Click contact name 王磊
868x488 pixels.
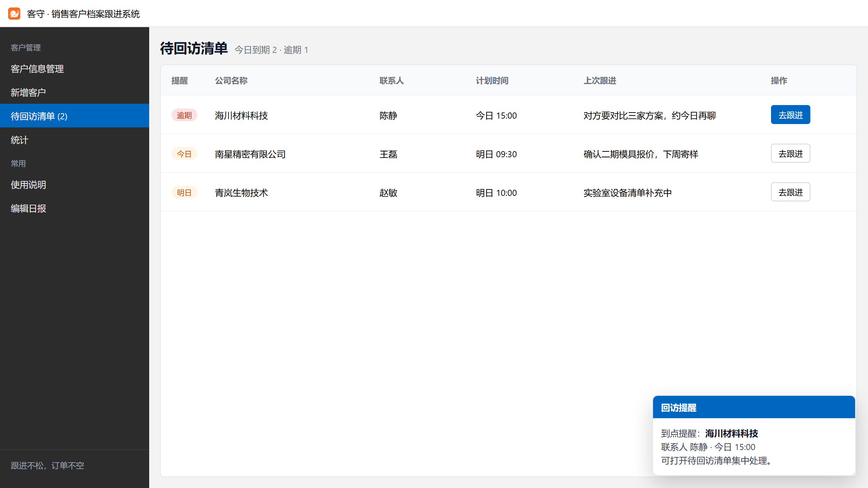(x=388, y=154)
